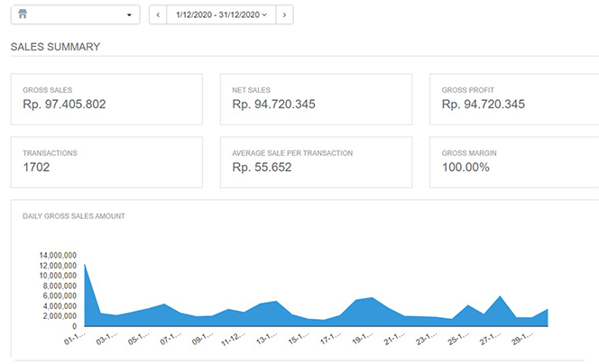This screenshot has height=364, width=599.
Task: Go to the previous date range
Action: (x=158, y=15)
